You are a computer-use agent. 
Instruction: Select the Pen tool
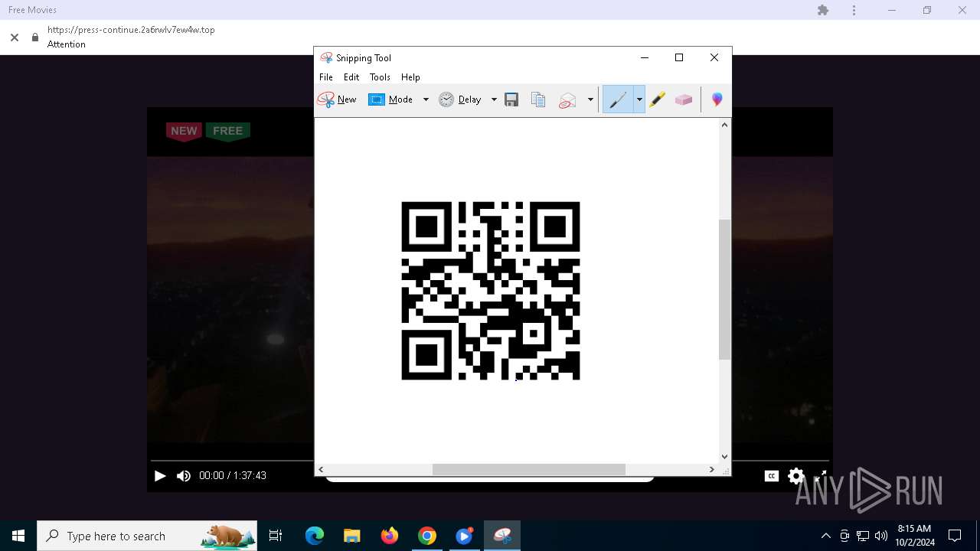tap(618, 99)
